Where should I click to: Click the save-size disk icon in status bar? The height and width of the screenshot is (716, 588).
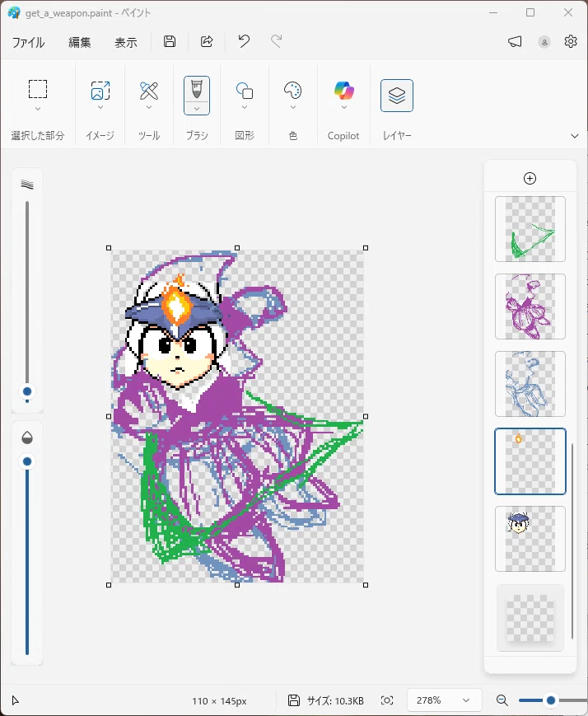click(294, 700)
